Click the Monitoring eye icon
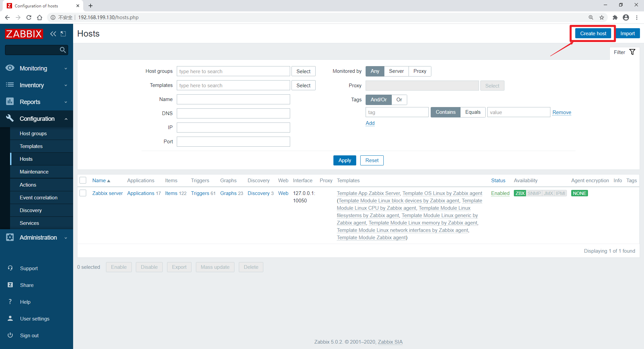 pyautogui.click(x=10, y=68)
